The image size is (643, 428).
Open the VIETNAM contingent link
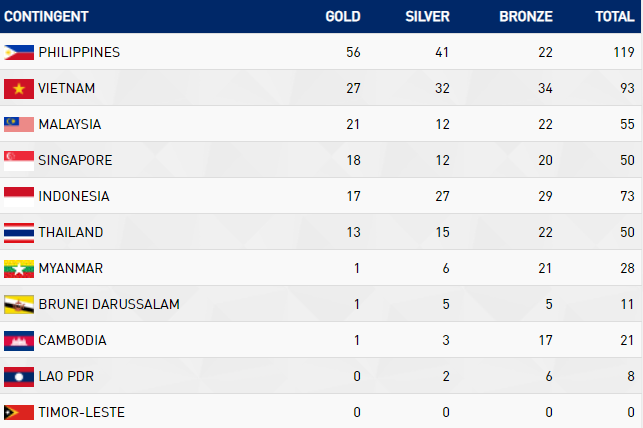(x=67, y=88)
